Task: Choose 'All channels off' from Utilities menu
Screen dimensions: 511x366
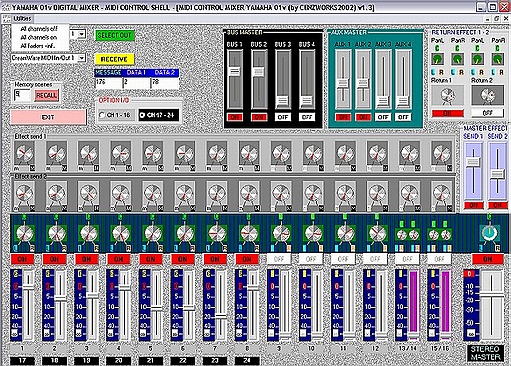Action: [x=39, y=29]
